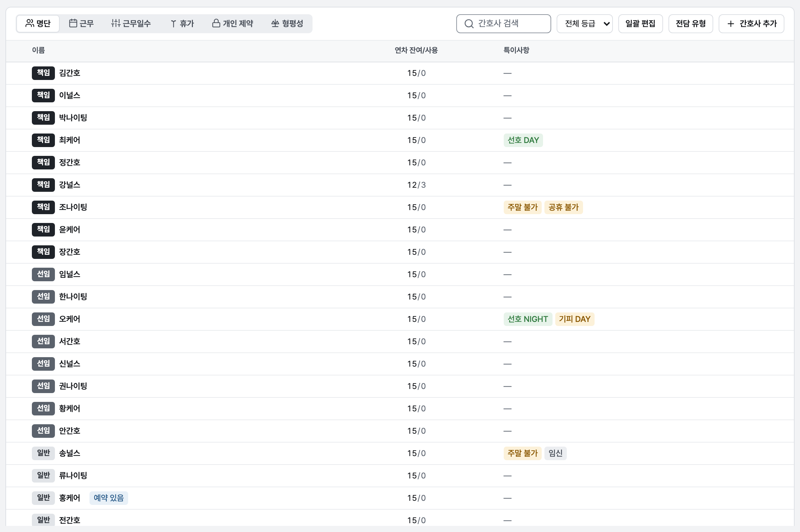Click the 공휴 불가 tag for 조나이팅
The image size is (800, 532).
[563, 207]
